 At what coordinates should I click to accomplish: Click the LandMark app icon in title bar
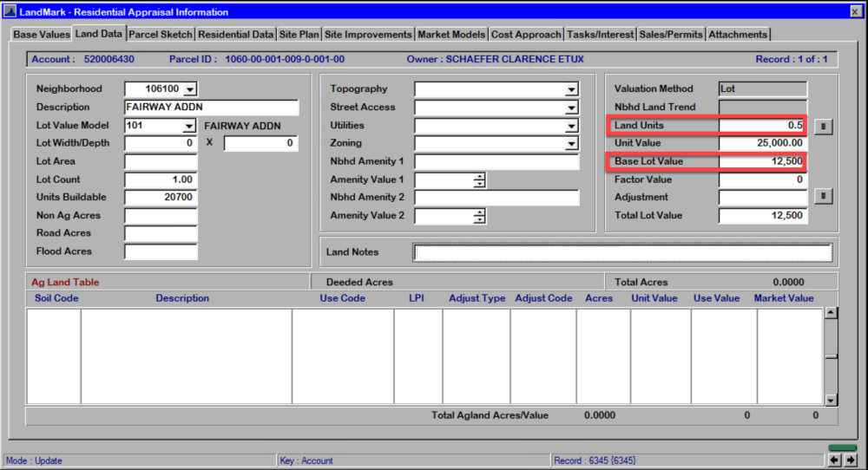[x=10, y=11]
